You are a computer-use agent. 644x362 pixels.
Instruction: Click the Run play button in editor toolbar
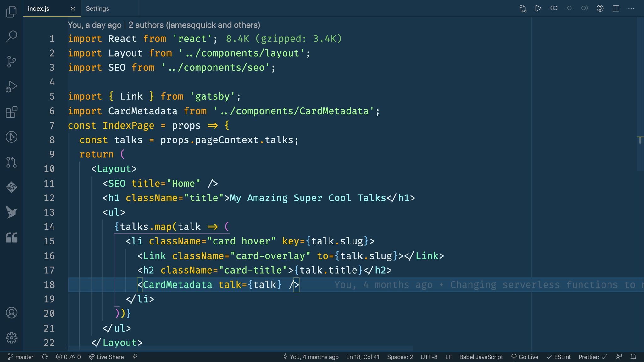(x=538, y=8)
